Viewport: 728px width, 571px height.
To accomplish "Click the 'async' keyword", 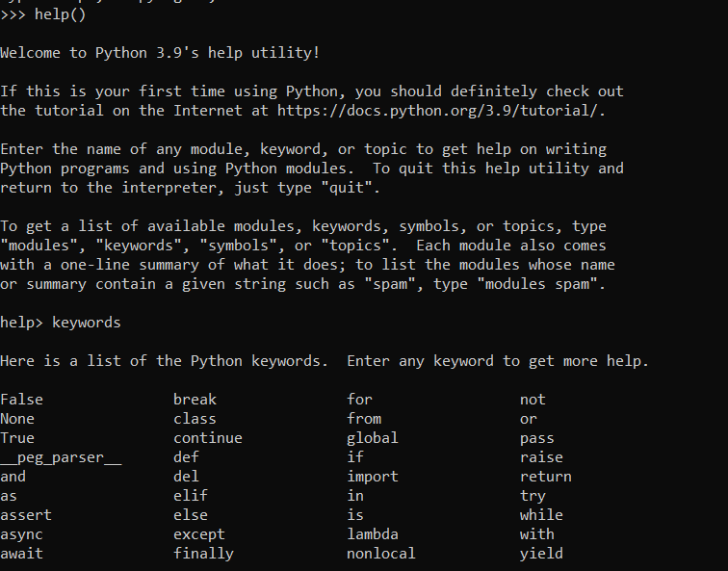I will click(21, 534).
